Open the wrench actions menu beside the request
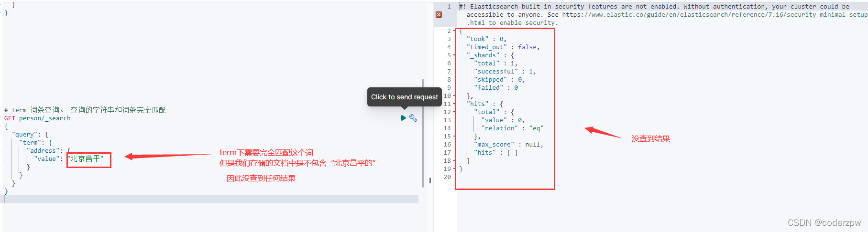Image resolution: width=868 pixels, height=232 pixels. click(x=413, y=118)
